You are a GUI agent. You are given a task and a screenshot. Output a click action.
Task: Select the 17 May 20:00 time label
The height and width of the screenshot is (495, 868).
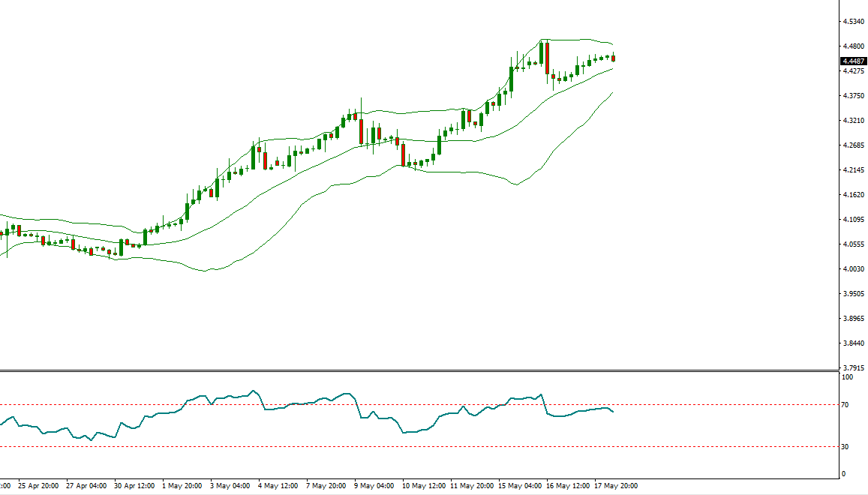tap(616, 485)
